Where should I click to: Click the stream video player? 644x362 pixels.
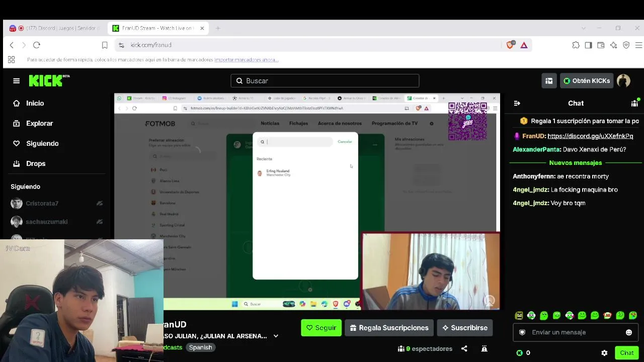pos(307,202)
